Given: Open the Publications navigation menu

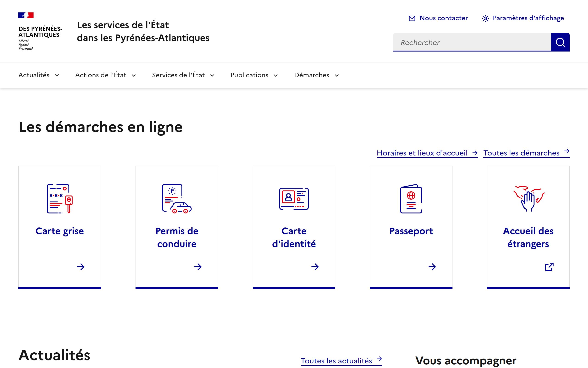Looking at the screenshot, I should [x=254, y=75].
